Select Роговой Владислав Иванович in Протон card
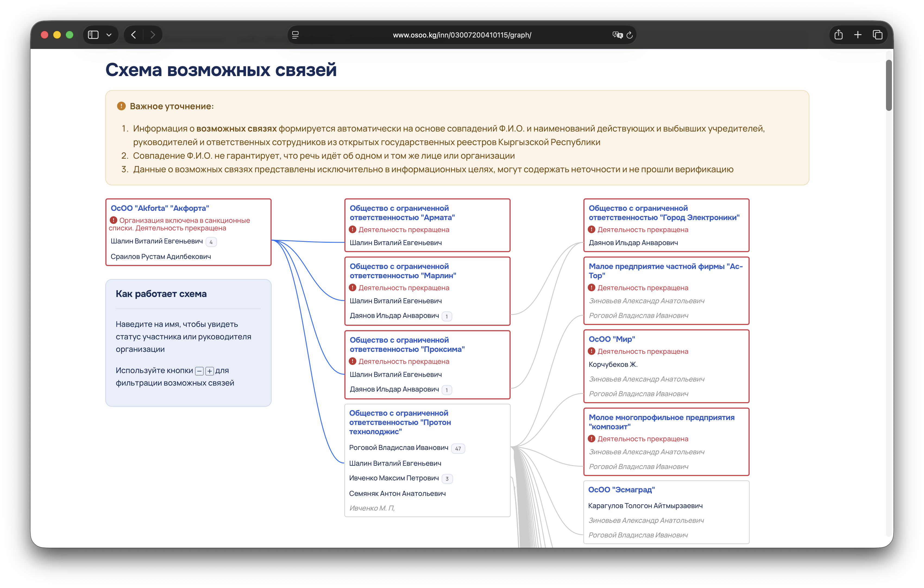The height and width of the screenshot is (588, 924). (399, 448)
